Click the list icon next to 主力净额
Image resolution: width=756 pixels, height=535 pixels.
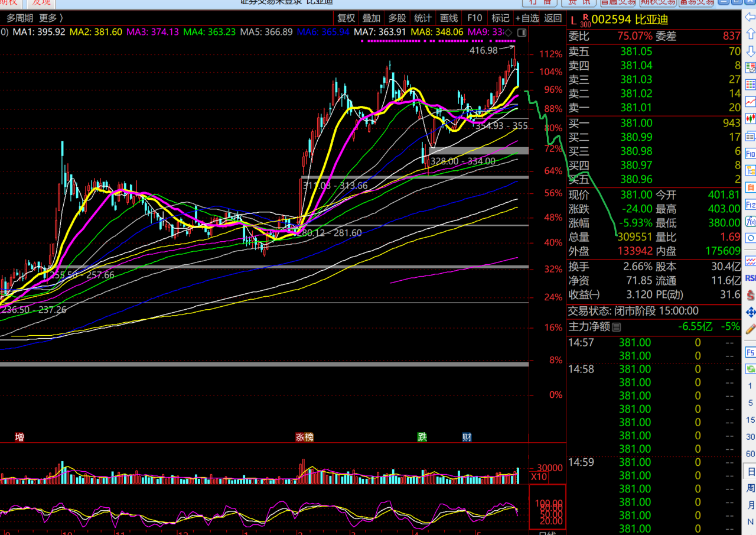point(616,327)
